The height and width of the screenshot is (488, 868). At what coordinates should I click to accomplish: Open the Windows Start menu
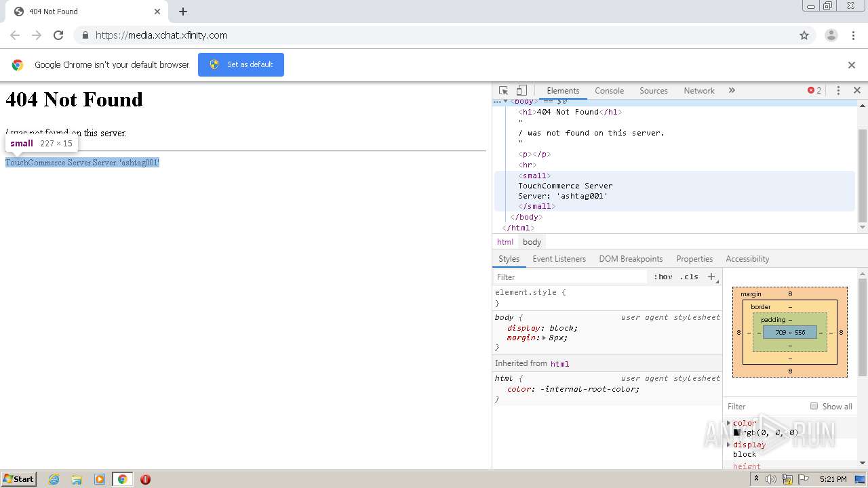19,479
